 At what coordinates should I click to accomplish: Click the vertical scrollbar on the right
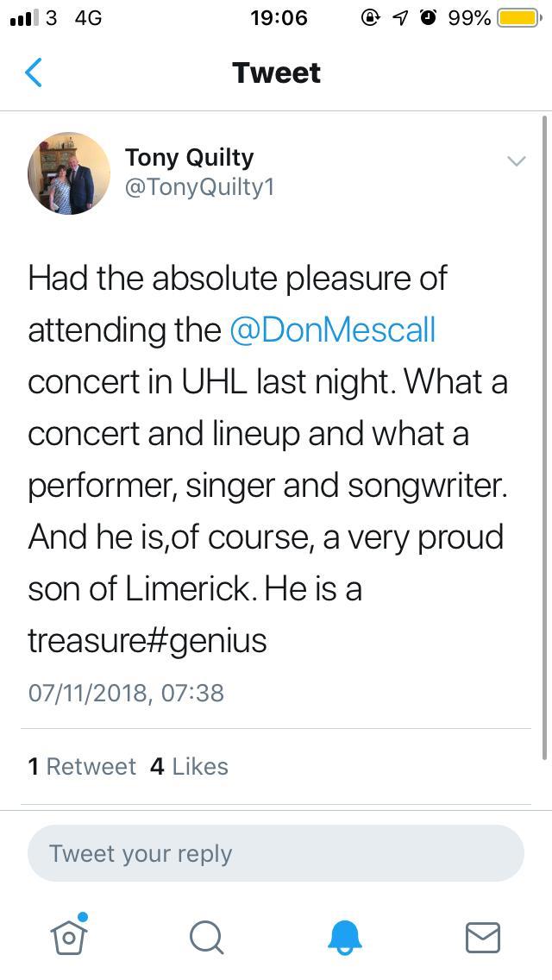[x=544, y=431]
